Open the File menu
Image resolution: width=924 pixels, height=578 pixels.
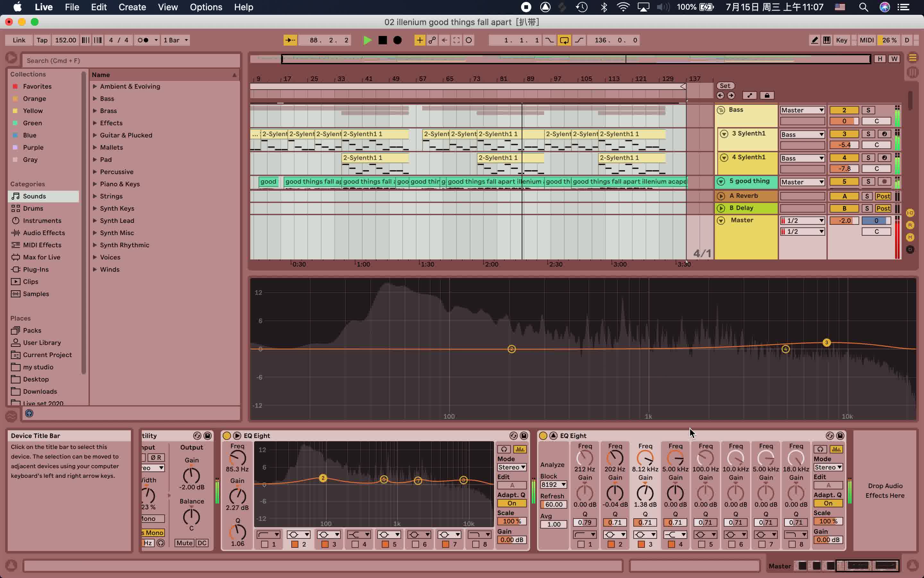pyautogui.click(x=72, y=7)
